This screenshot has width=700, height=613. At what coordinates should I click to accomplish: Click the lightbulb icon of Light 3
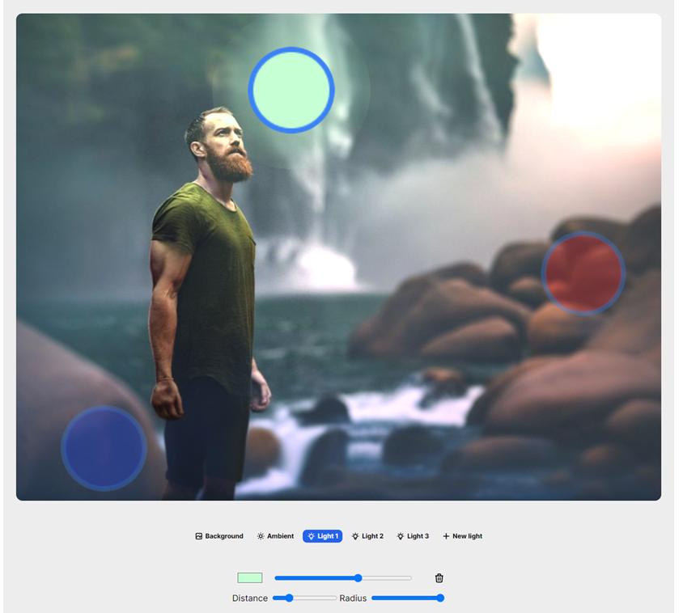401,536
